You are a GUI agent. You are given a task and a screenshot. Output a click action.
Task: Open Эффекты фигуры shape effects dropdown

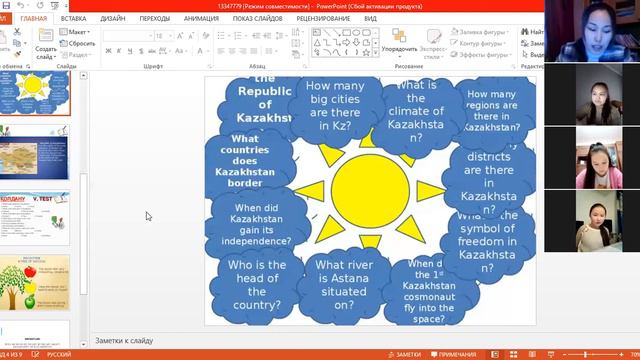click(x=481, y=54)
